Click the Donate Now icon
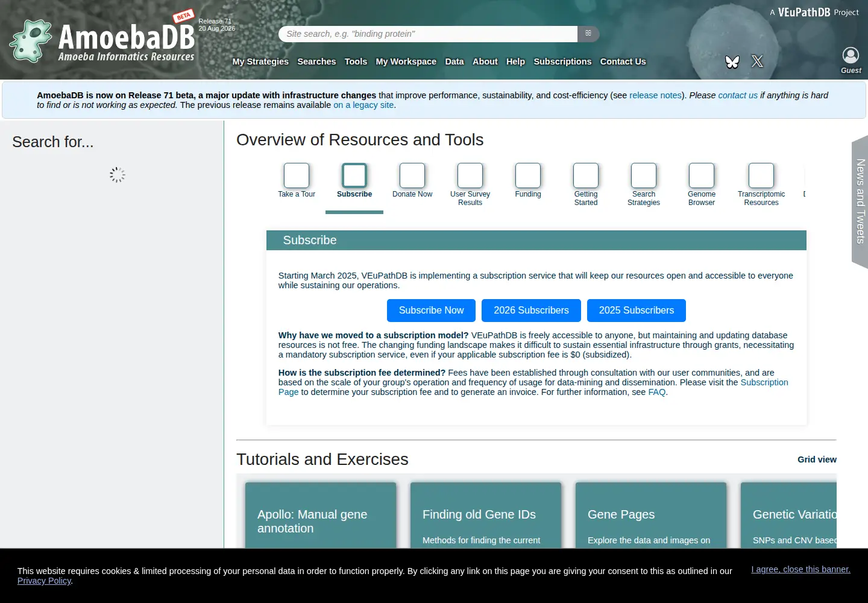Image resolution: width=868 pixels, height=603 pixels. (412, 175)
